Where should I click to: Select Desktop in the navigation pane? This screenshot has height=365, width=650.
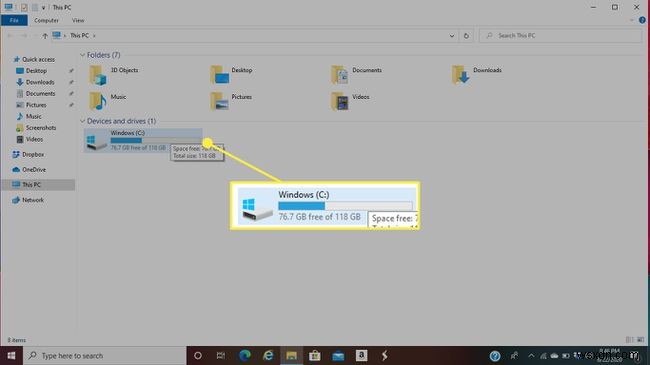[x=32, y=71]
